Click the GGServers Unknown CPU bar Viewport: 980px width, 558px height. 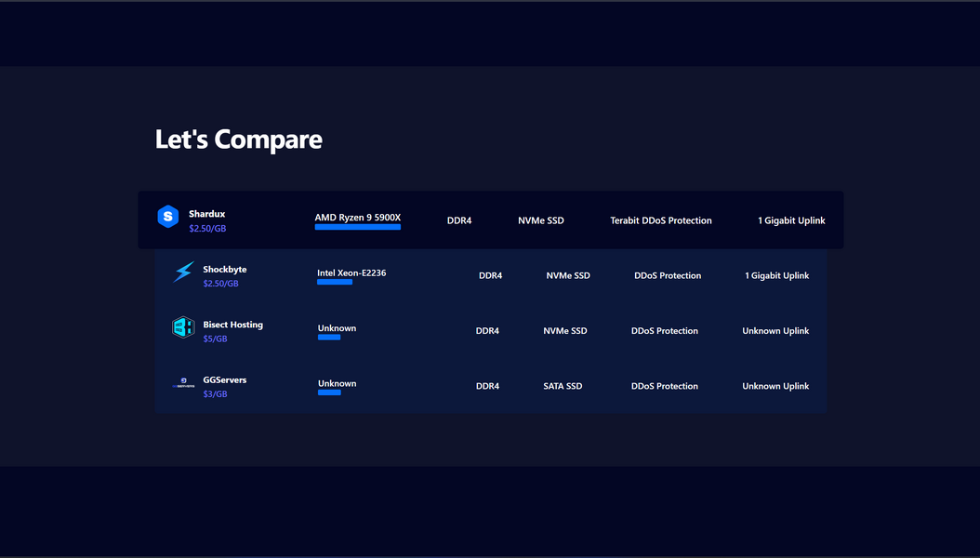(329, 392)
